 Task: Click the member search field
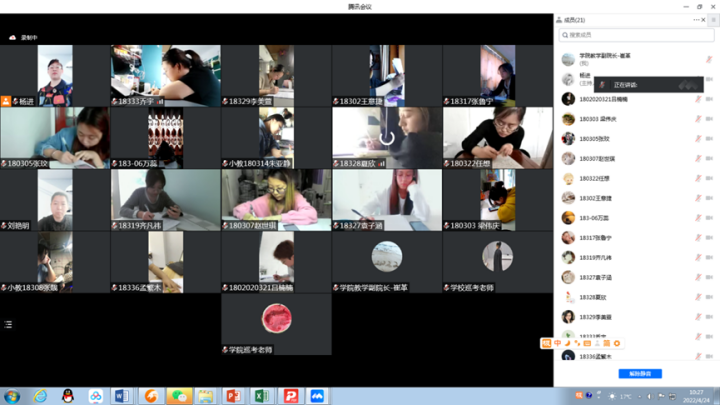636,35
